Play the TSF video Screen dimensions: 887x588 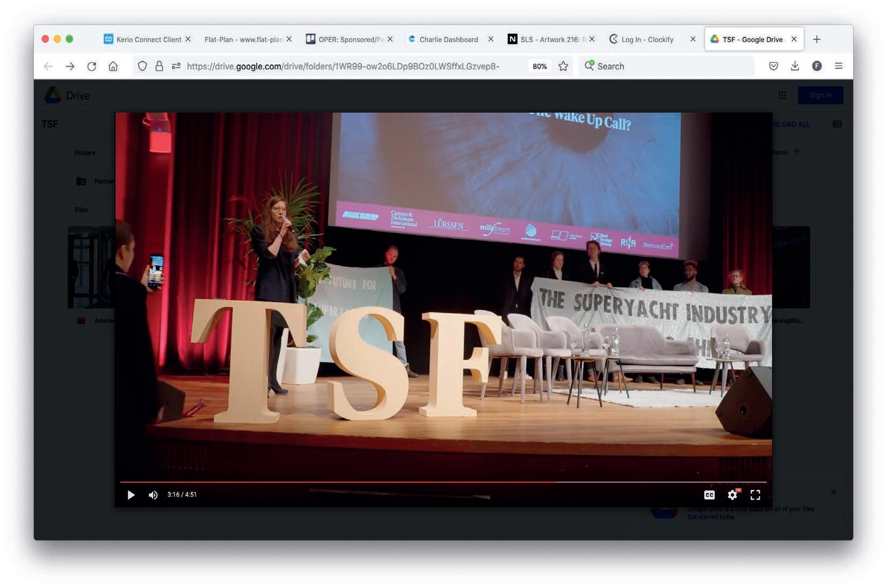[131, 495]
